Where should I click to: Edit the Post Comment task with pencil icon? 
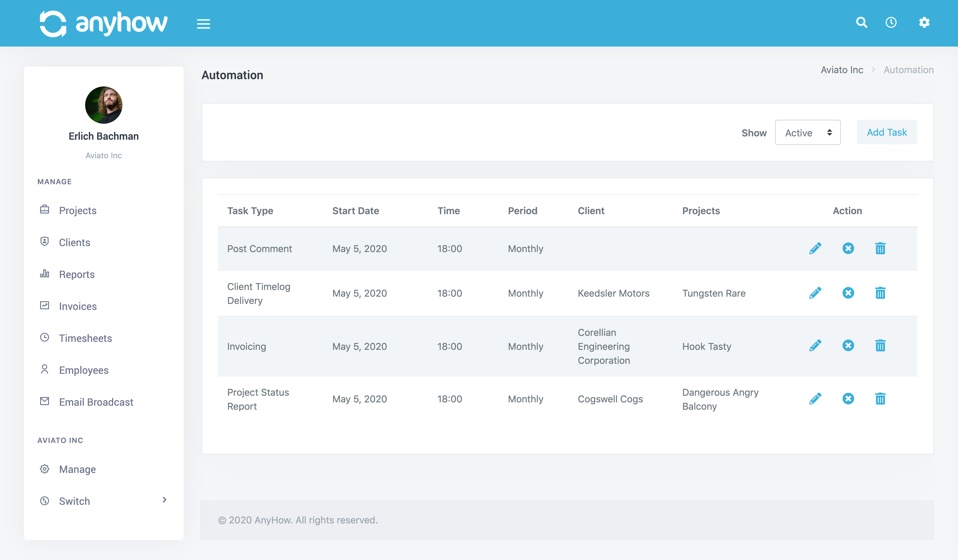tap(815, 249)
